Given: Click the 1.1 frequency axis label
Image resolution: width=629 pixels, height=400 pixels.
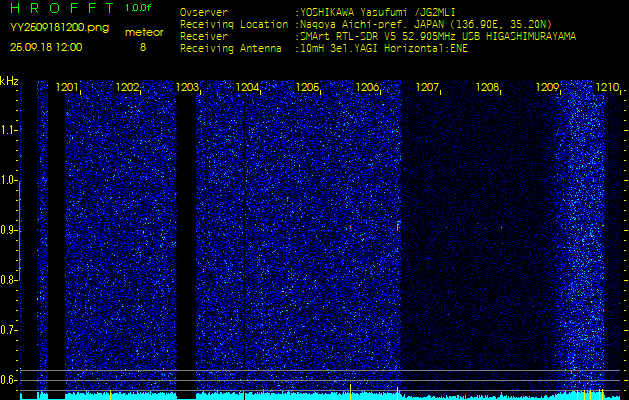Looking at the screenshot, I should (7, 130).
